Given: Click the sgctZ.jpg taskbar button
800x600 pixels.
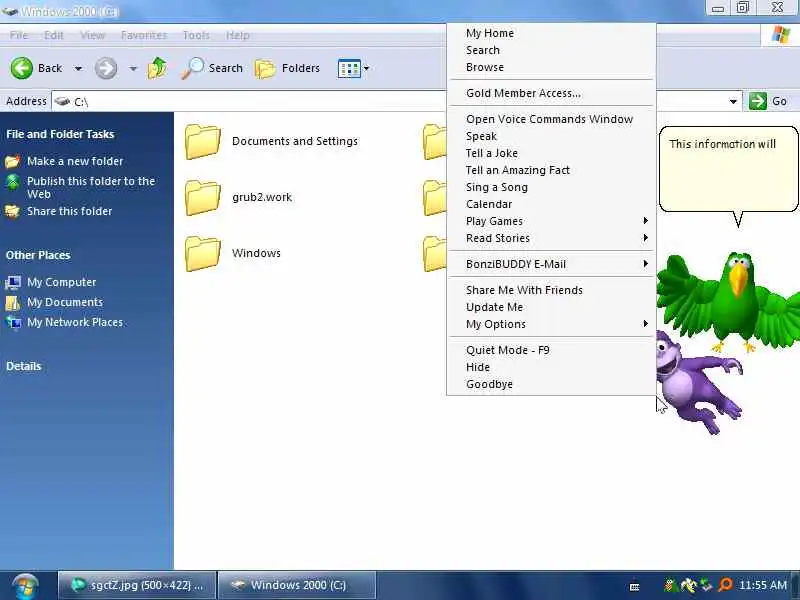Looking at the screenshot, I should click(x=137, y=585).
